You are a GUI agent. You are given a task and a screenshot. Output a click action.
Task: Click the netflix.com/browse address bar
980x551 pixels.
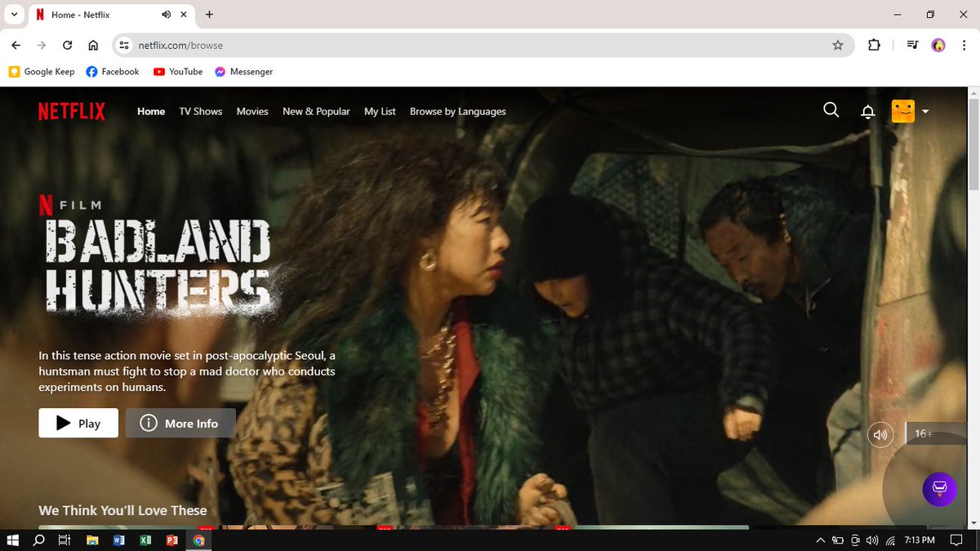(x=482, y=45)
